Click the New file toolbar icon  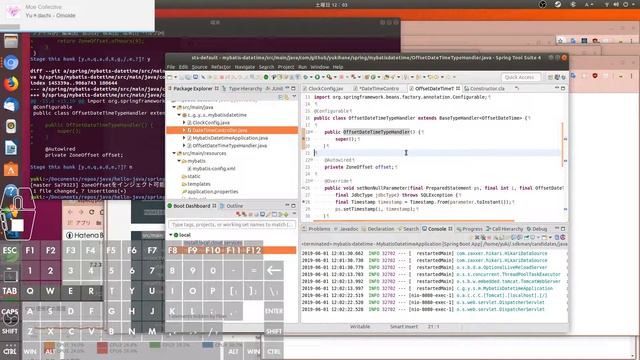click(x=170, y=77)
